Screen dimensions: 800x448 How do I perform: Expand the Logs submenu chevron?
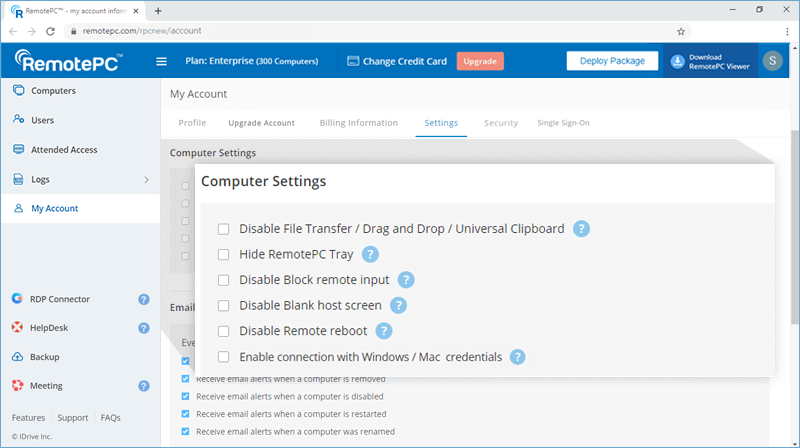pyautogui.click(x=146, y=180)
